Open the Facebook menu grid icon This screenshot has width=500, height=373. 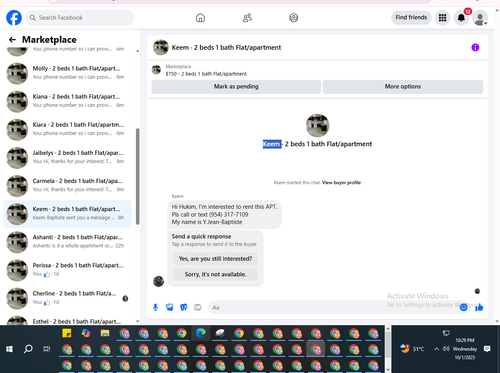(442, 18)
